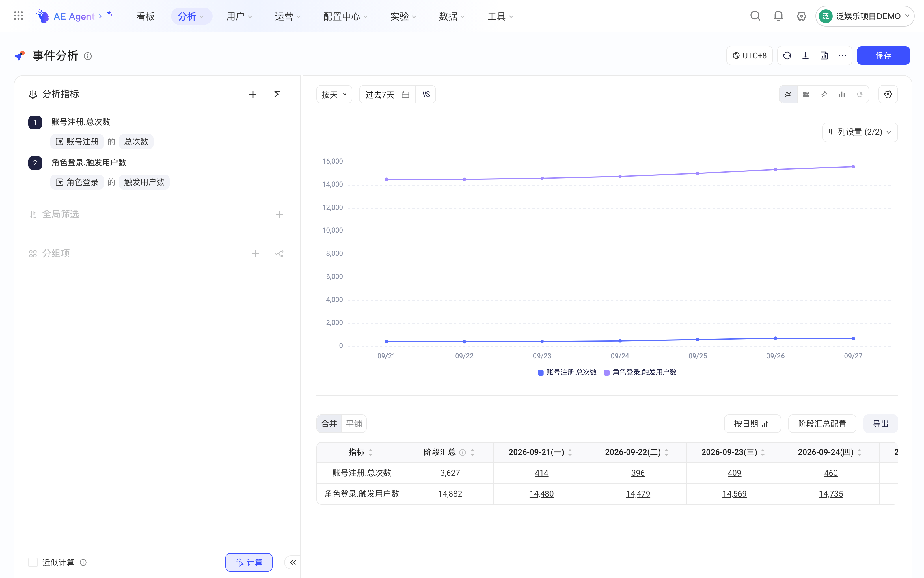The width and height of the screenshot is (924, 578).
Task: Add a group-by item
Action: [x=255, y=254]
